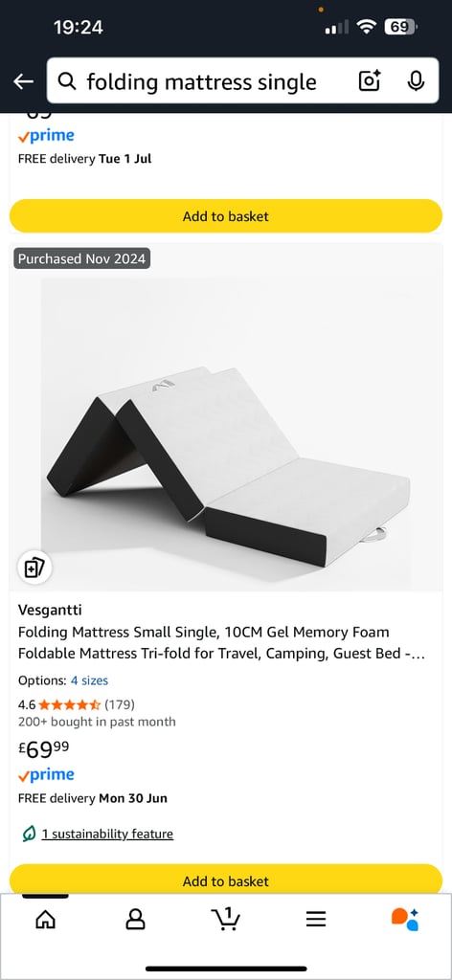The height and width of the screenshot is (980, 452).
Task: Tap the back arrow icon
Action: click(23, 81)
